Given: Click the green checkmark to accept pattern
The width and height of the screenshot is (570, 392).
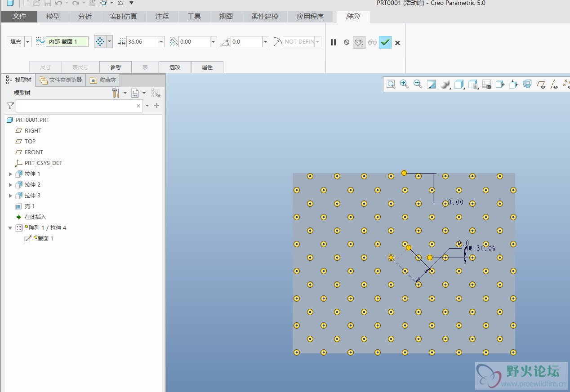Looking at the screenshot, I should 385,42.
